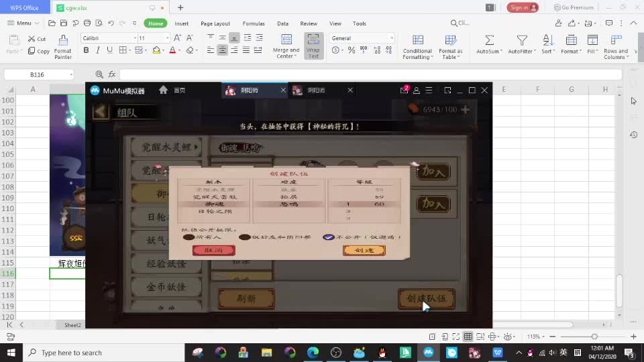Click the center horizontal alignment icon
The image size is (644, 362).
coord(222,50)
